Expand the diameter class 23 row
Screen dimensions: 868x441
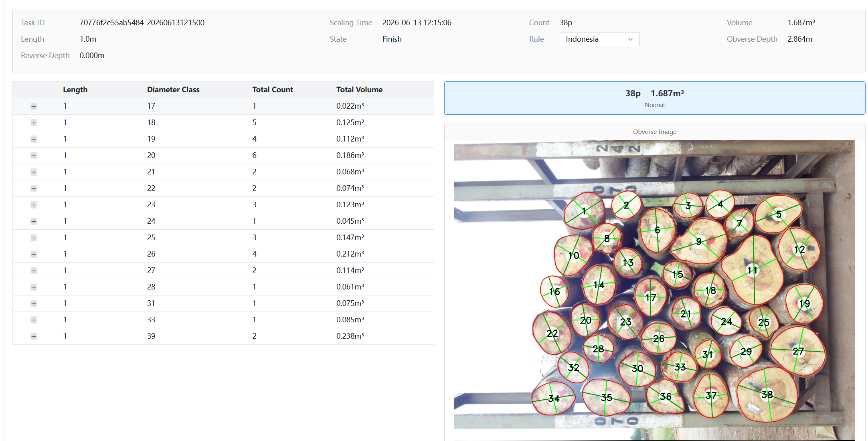(34, 205)
